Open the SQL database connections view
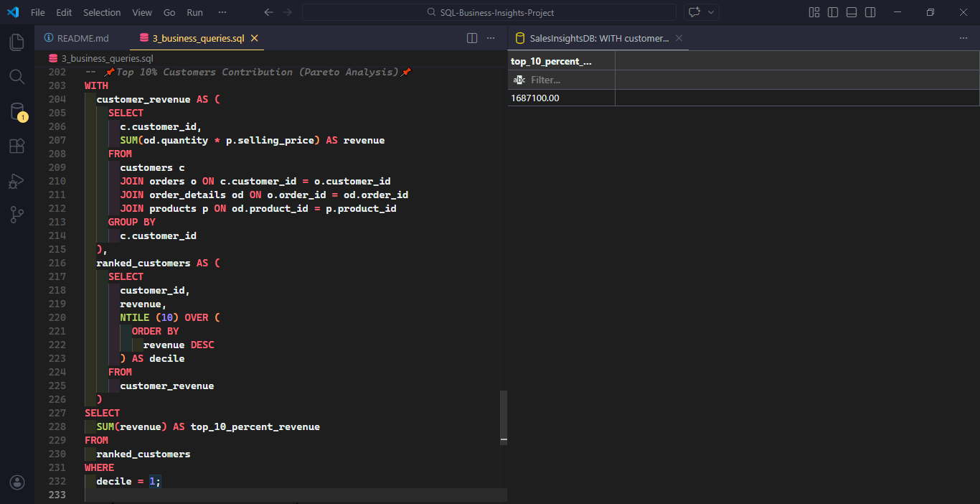Screen dimensions: 980x504 (x=17, y=111)
